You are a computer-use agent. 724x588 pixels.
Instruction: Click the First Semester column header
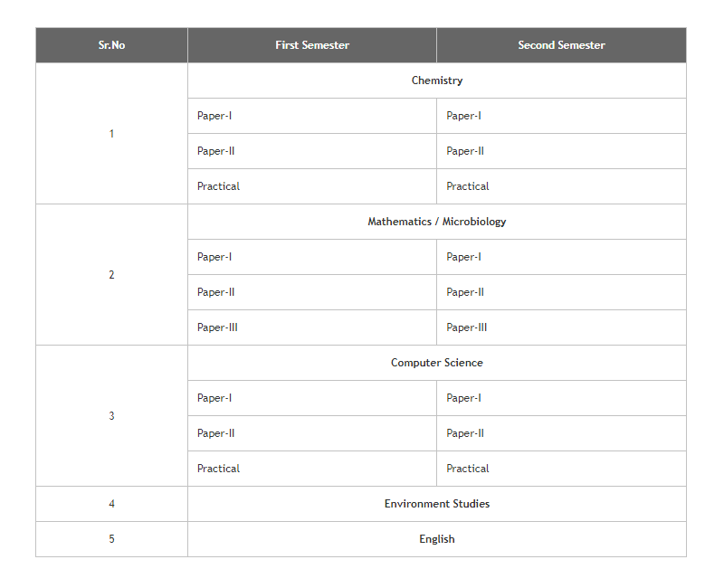click(x=312, y=45)
